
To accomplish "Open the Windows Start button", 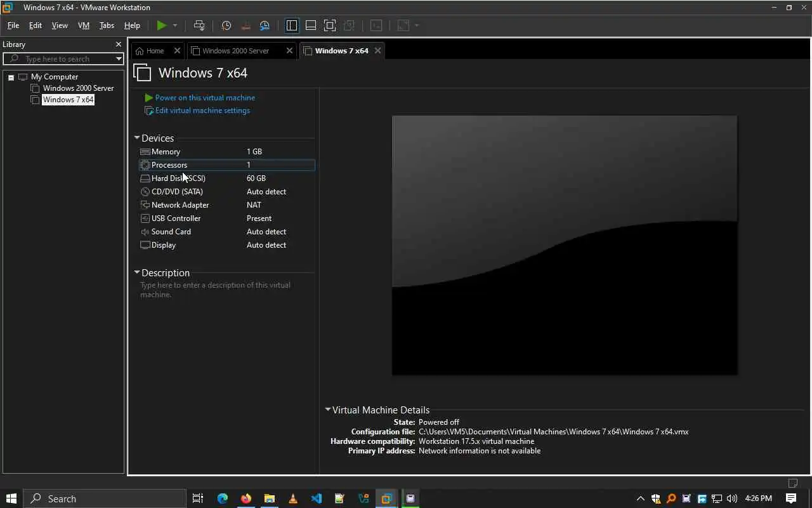I will pos(11,498).
